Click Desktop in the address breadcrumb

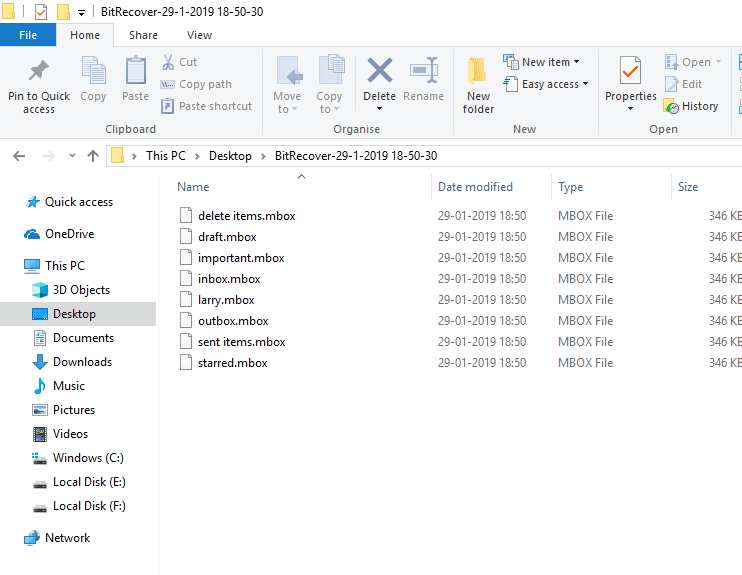230,156
